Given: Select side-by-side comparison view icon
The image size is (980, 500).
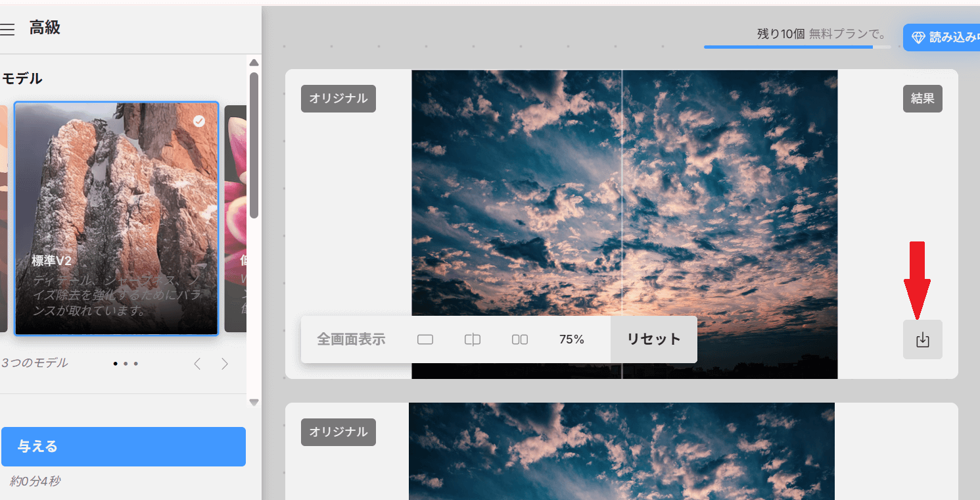Looking at the screenshot, I should click(519, 339).
